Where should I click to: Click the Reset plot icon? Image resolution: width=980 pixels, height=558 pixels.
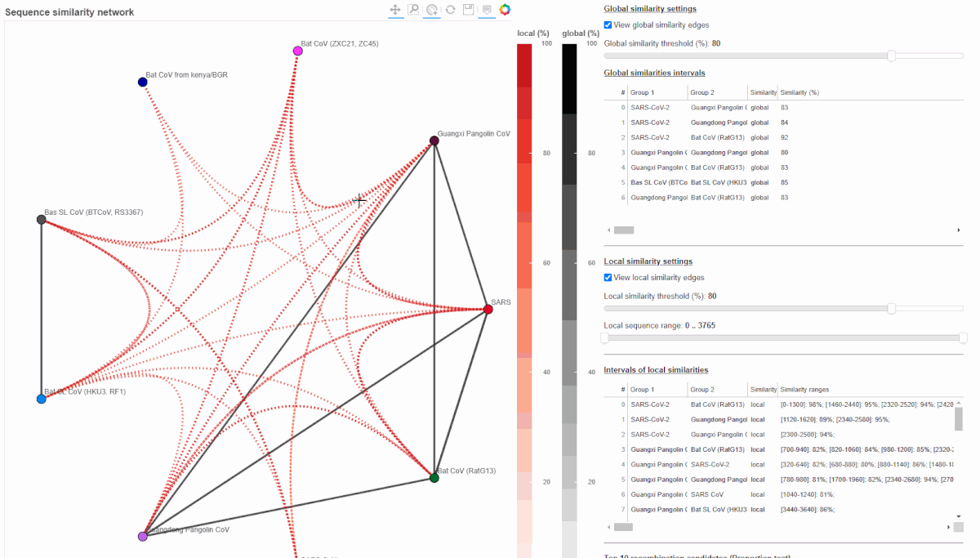[x=450, y=10]
